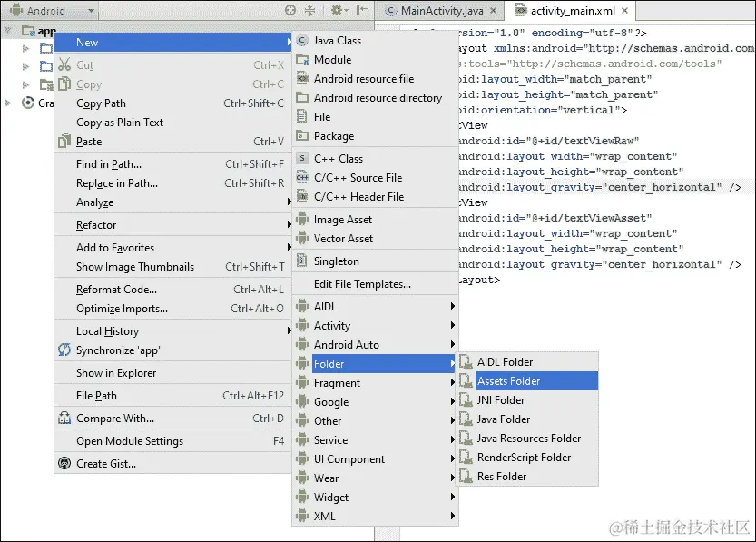Screen dimensions: 756x542
Task: Open the UI Component submenu
Action: point(376,459)
